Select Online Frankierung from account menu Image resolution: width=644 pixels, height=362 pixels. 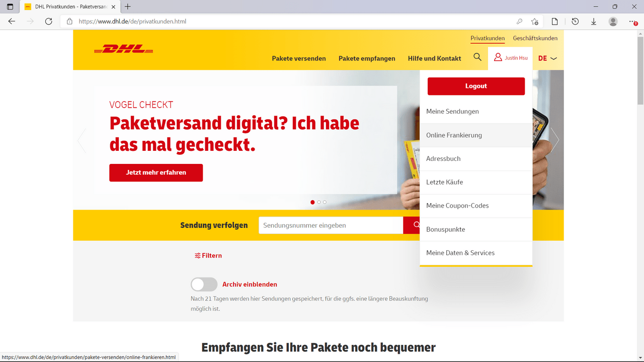[476, 135]
